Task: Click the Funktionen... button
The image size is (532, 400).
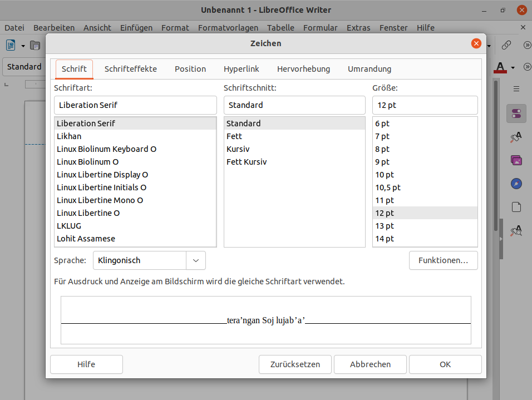Action: coord(443,260)
